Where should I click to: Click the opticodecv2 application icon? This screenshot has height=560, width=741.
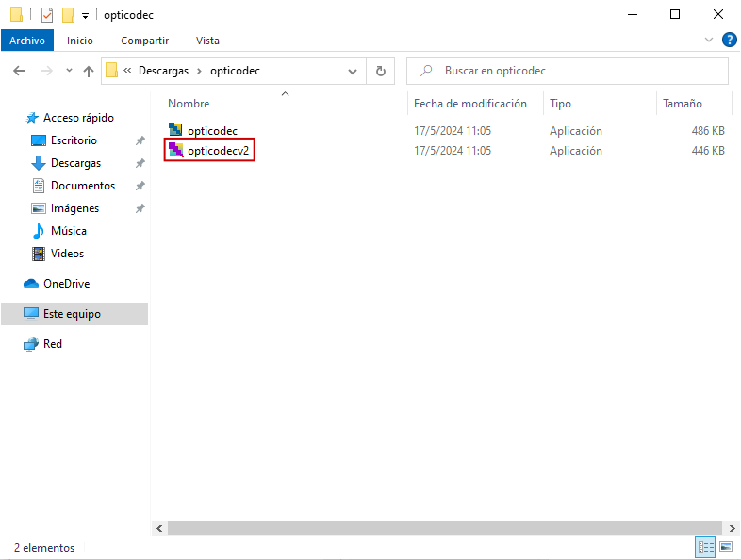coord(175,150)
